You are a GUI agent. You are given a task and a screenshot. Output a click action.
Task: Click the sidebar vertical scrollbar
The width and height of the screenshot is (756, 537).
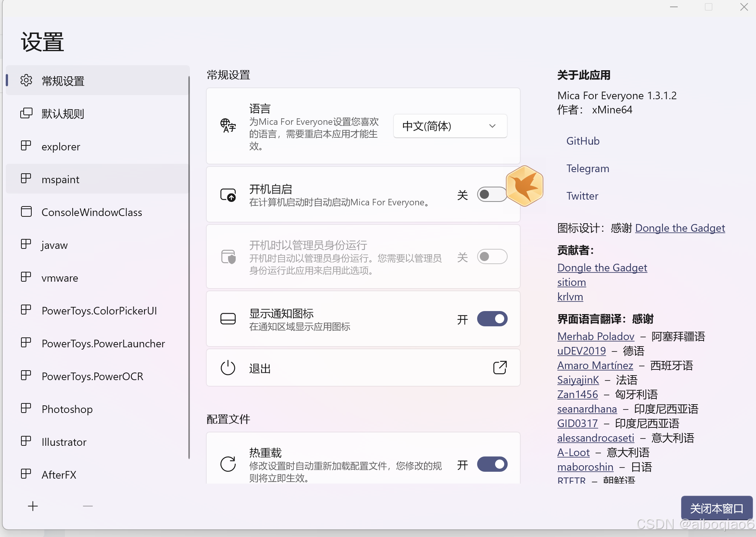pyautogui.click(x=189, y=267)
